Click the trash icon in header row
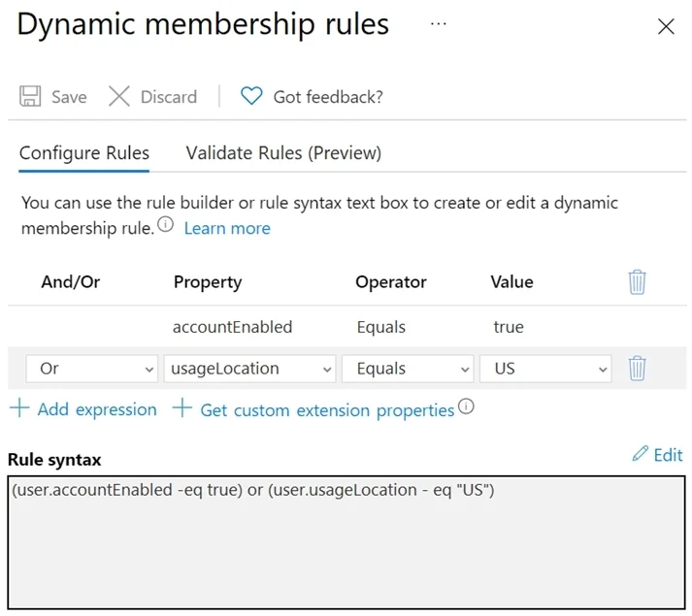Image resolution: width=692 pixels, height=616 pixels. (x=637, y=282)
